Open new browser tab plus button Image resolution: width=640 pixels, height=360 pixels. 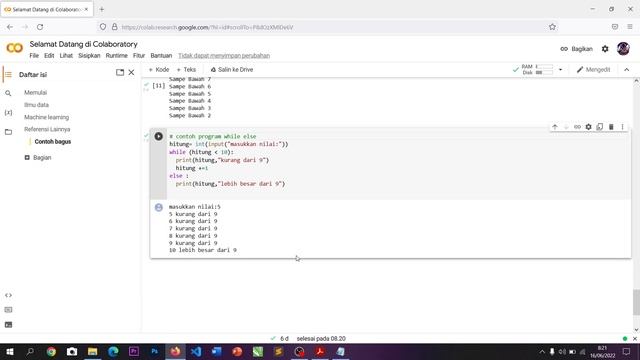102,9
